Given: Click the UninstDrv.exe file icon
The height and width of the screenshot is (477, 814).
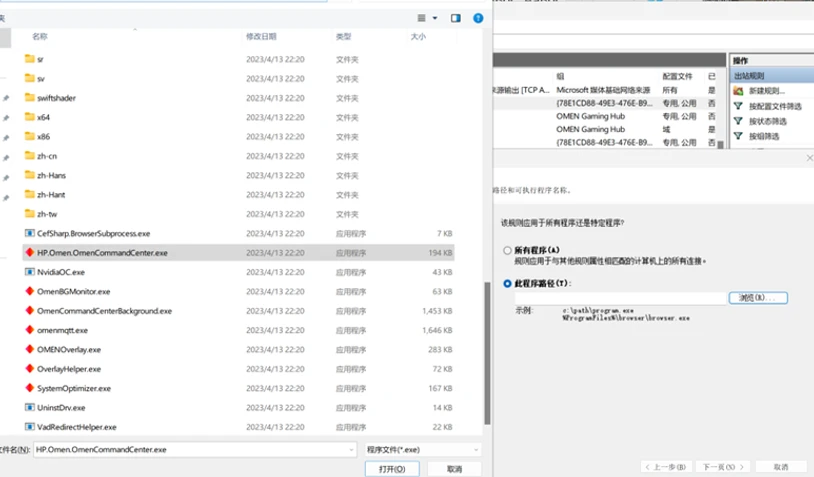Looking at the screenshot, I should coord(30,407).
